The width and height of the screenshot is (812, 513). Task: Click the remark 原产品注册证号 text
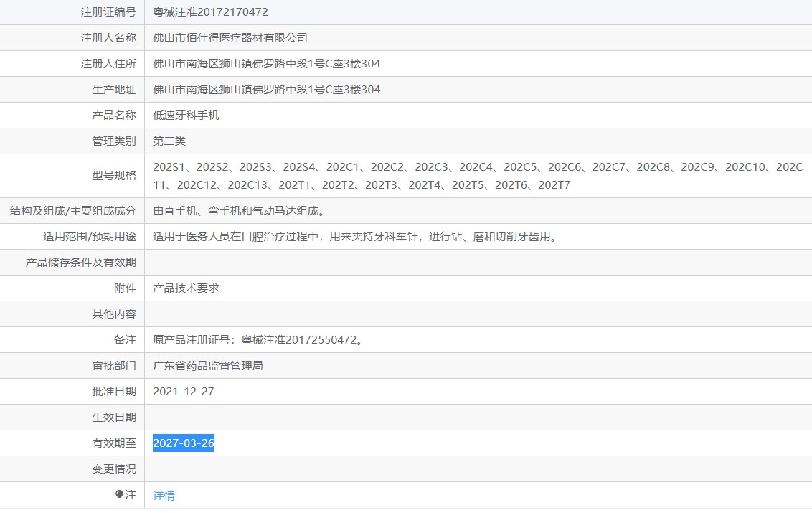pos(258,340)
